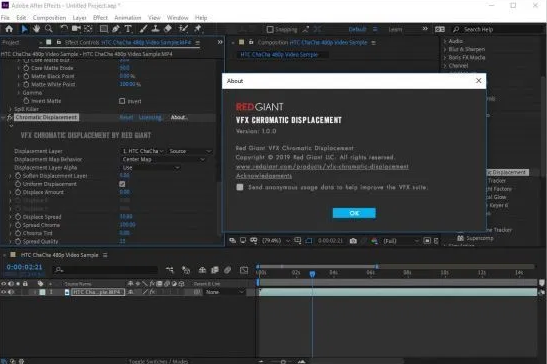Click the Home icon in toolbar
This screenshot has height=364, width=547.
9,29
